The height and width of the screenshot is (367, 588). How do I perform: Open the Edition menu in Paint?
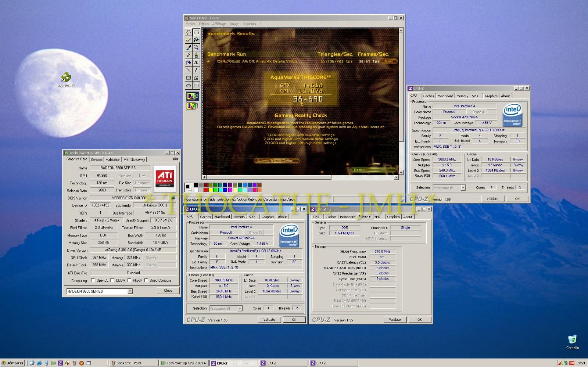204,24
